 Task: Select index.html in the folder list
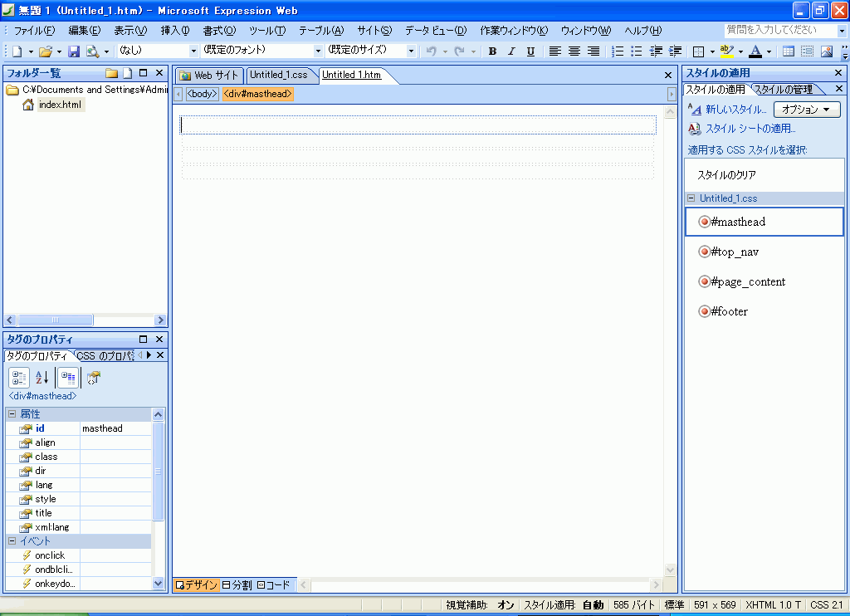coord(60,105)
